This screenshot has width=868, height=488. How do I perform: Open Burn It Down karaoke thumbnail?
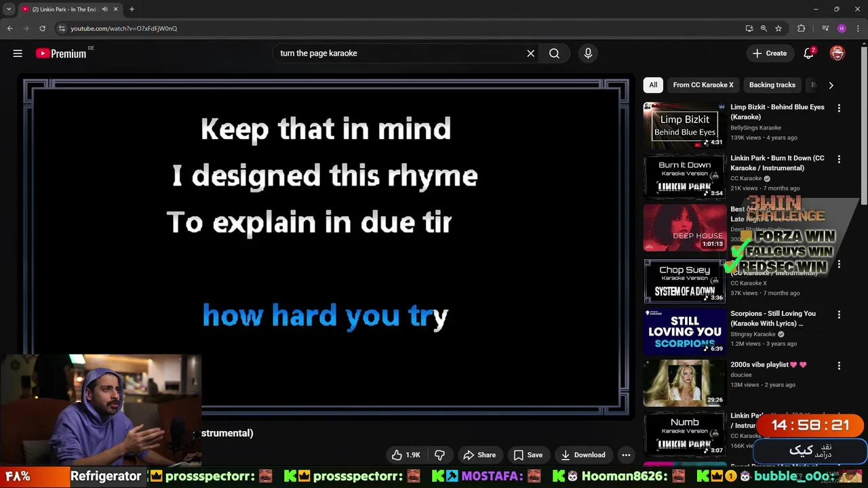pos(684,176)
